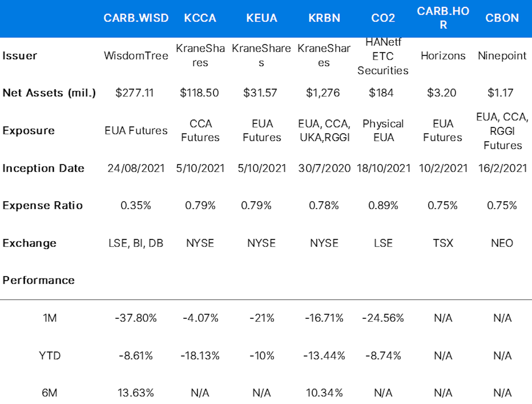The width and height of the screenshot is (532, 404).
Task: Click the Exposure row label
Action: [29, 131]
